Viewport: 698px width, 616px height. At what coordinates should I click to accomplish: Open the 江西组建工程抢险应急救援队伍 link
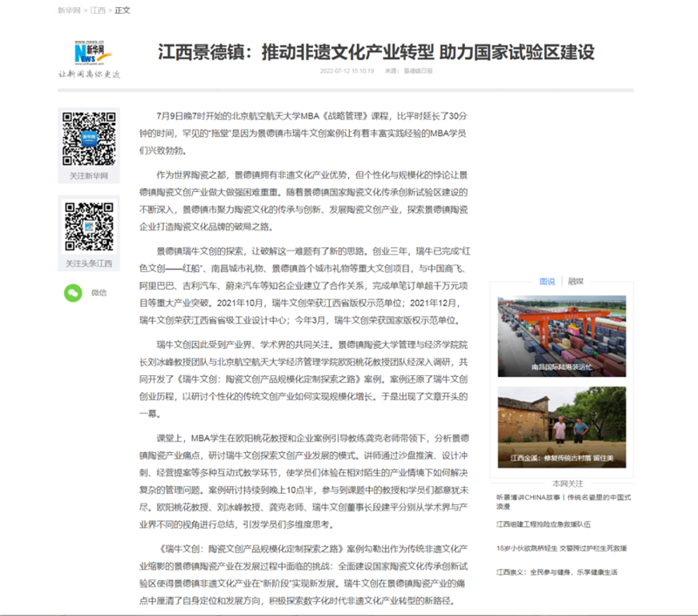[544, 524]
